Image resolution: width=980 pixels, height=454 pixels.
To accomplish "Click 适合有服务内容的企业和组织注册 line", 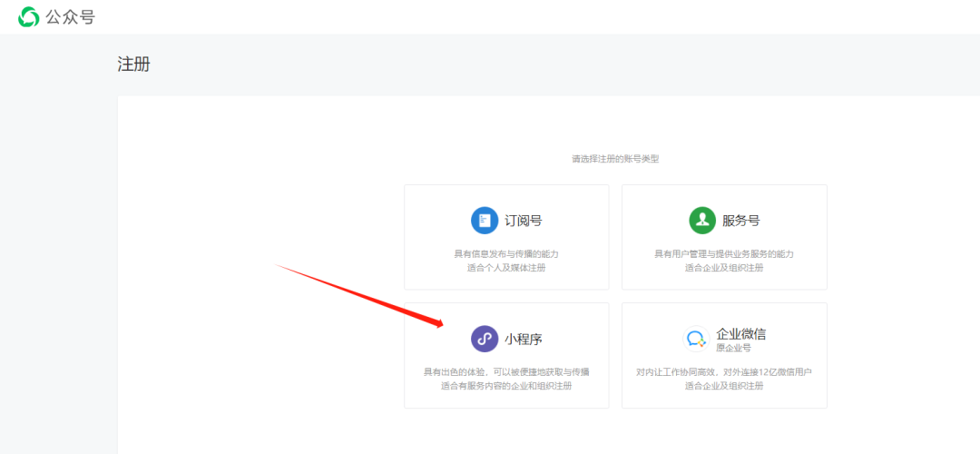I will (x=506, y=386).
